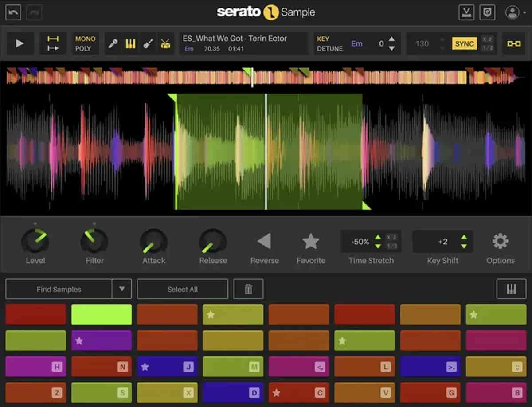Toggle between MONO and POLY mode
Image resolution: width=532 pixels, height=407 pixels.
pos(85,43)
